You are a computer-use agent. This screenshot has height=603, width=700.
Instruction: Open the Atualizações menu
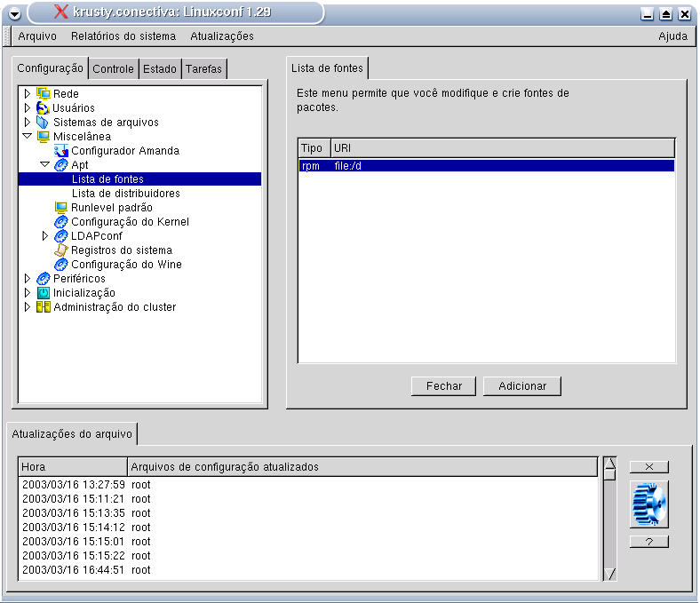(x=222, y=36)
